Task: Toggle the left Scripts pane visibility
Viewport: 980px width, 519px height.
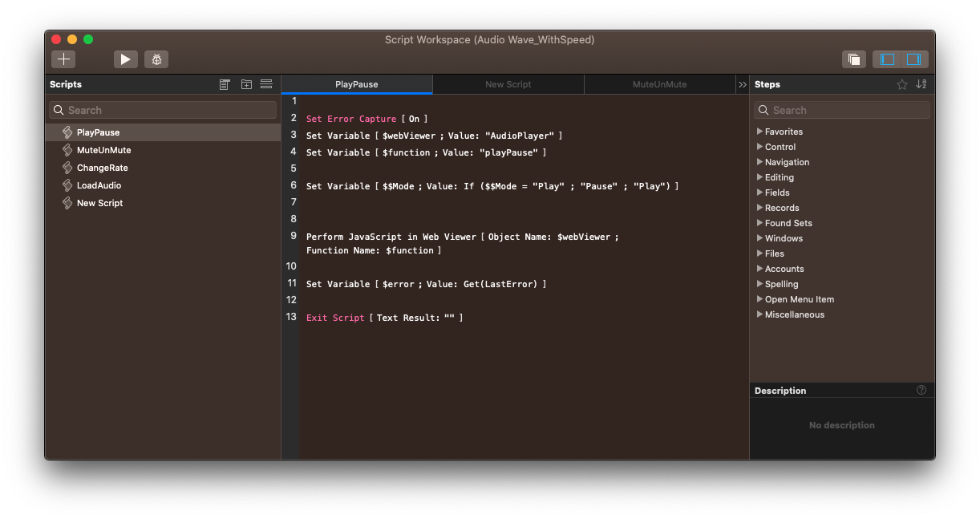Action: point(887,59)
